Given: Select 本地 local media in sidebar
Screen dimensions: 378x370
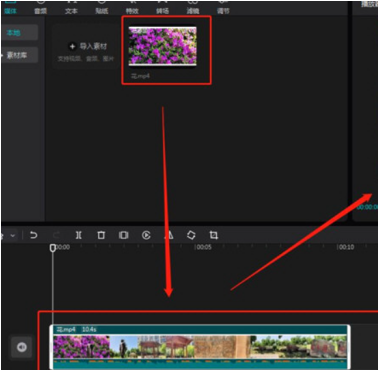Looking at the screenshot, I should 19,33.
